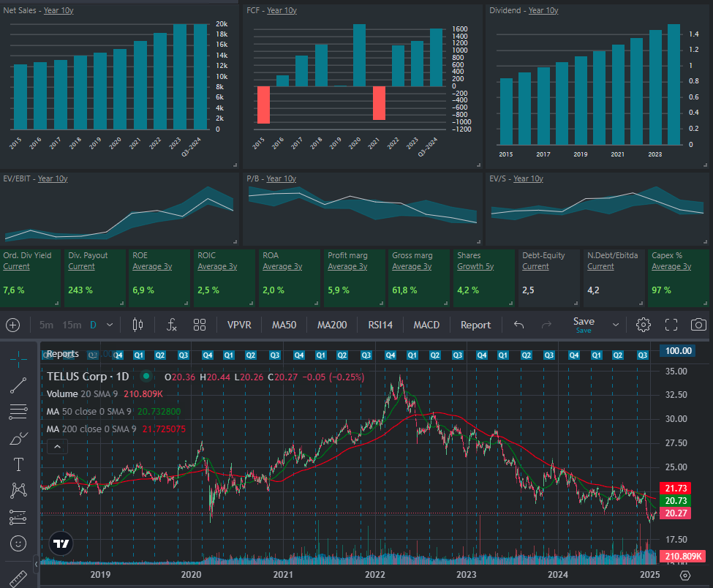Collapse the indicator legend with chevron
Screen dimensions: 713x588
coord(58,446)
